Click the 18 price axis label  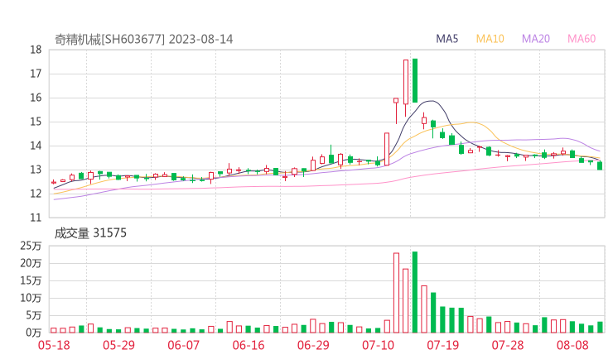pyautogui.click(x=36, y=50)
